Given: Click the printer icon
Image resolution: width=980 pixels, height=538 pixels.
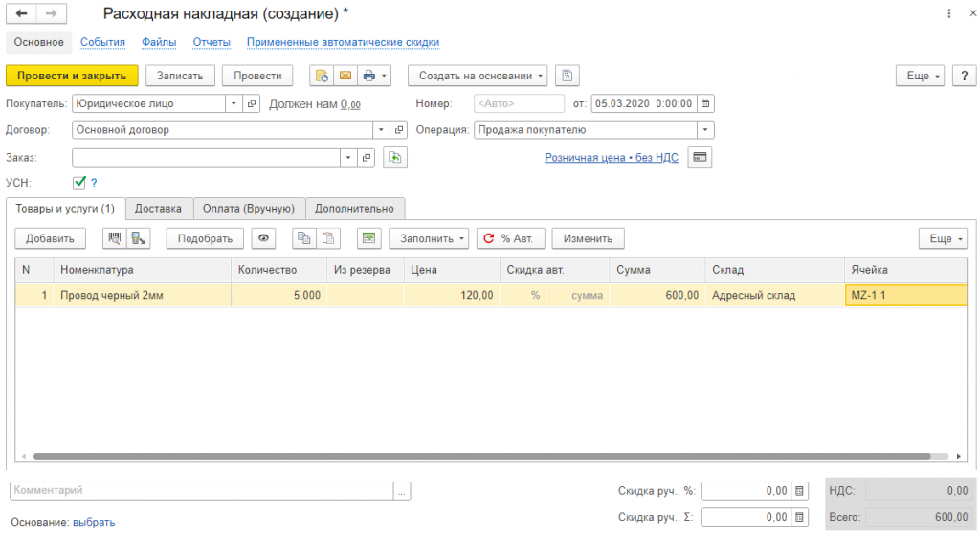Looking at the screenshot, I should point(369,76).
